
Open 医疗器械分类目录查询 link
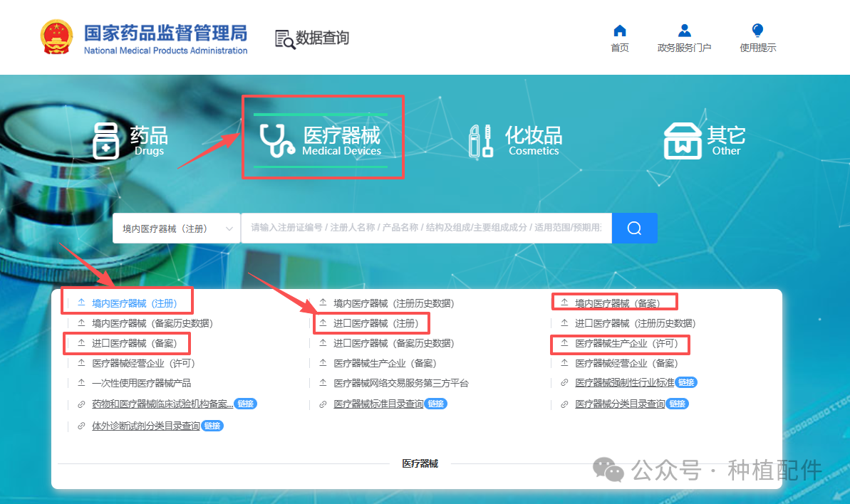click(620, 404)
